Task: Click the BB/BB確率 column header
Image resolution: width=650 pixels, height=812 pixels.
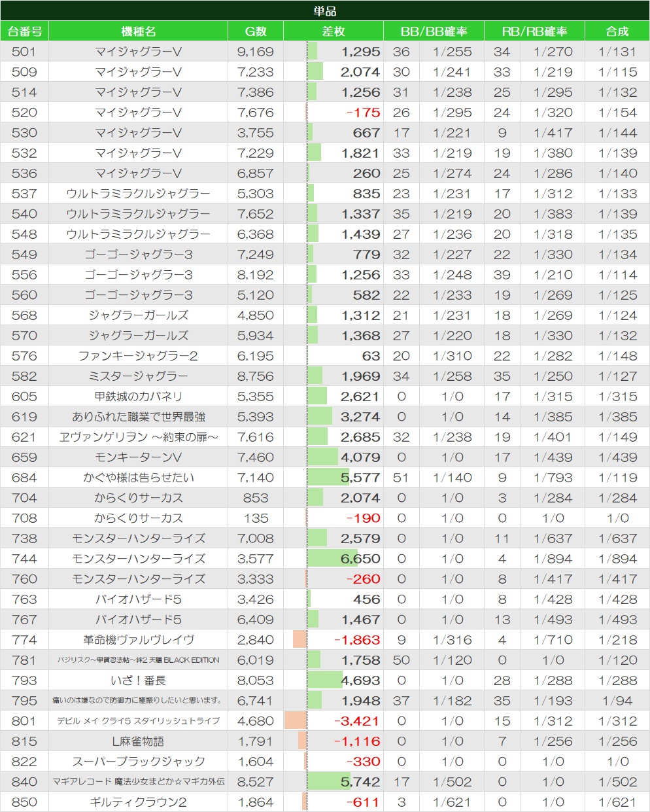Action: click(434, 31)
